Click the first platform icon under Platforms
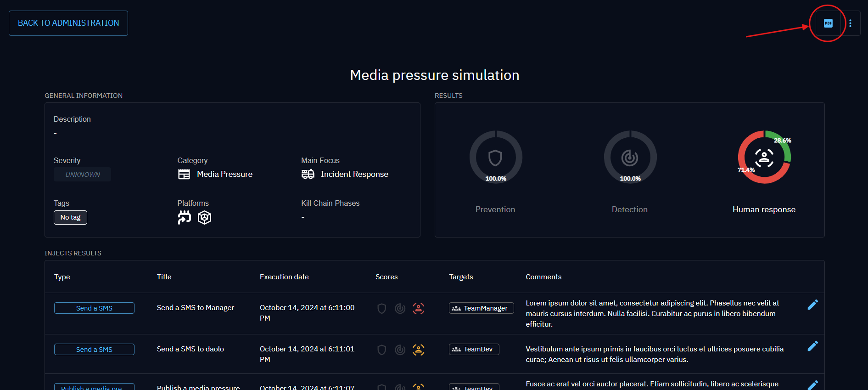Screen dimensions: 868x390 click(x=184, y=217)
